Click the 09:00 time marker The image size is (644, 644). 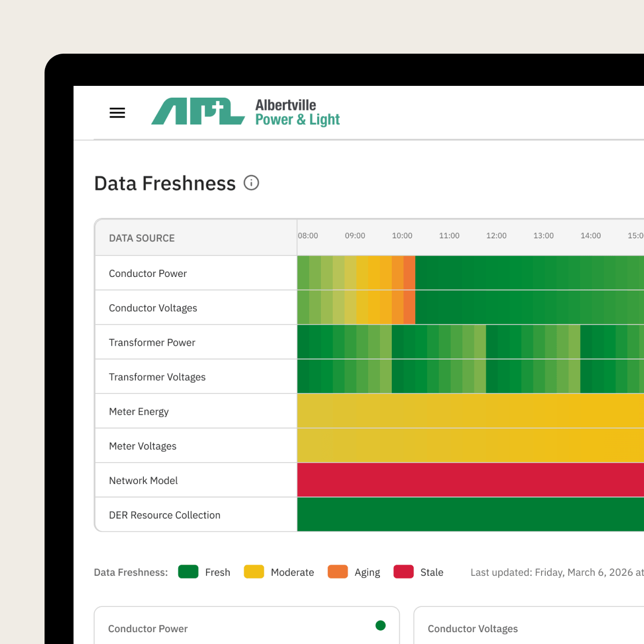coord(355,236)
